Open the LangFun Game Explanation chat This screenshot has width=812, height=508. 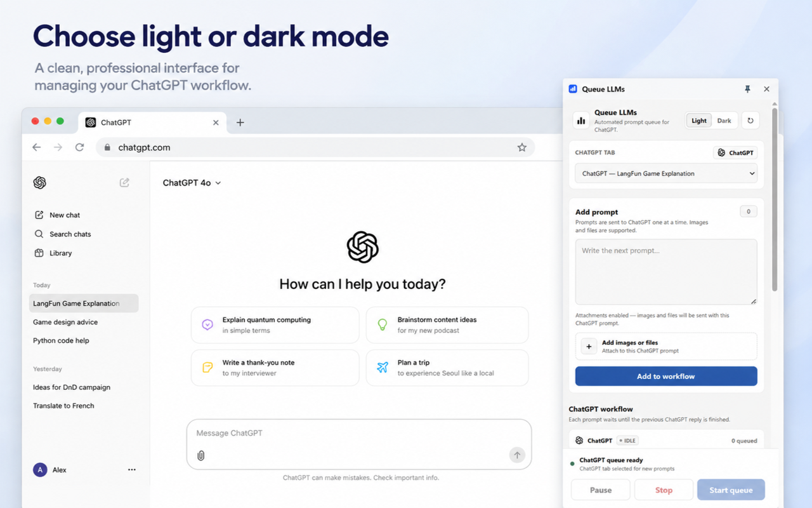tap(84, 304)
